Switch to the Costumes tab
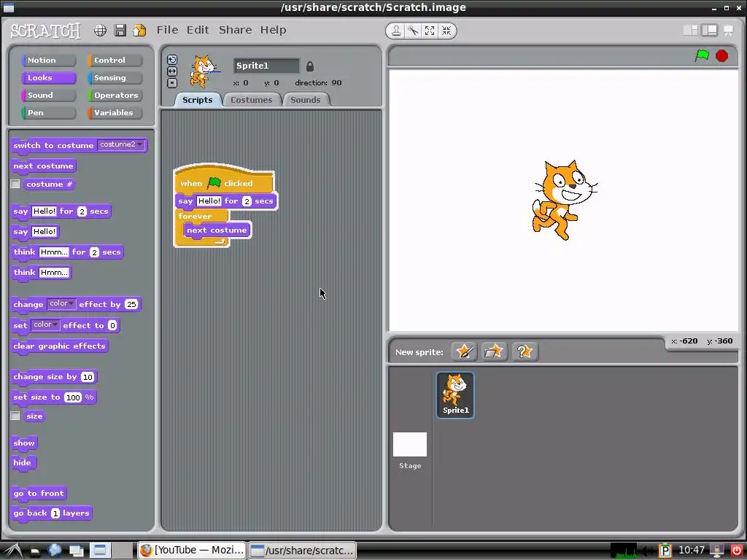The image size is (747, 560). [252, 99]
